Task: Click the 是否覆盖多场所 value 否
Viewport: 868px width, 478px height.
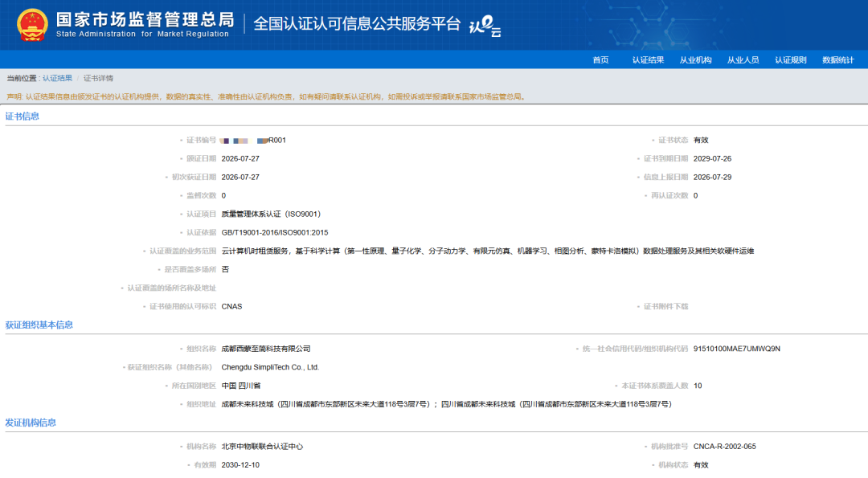Action: tap(225, 269)
